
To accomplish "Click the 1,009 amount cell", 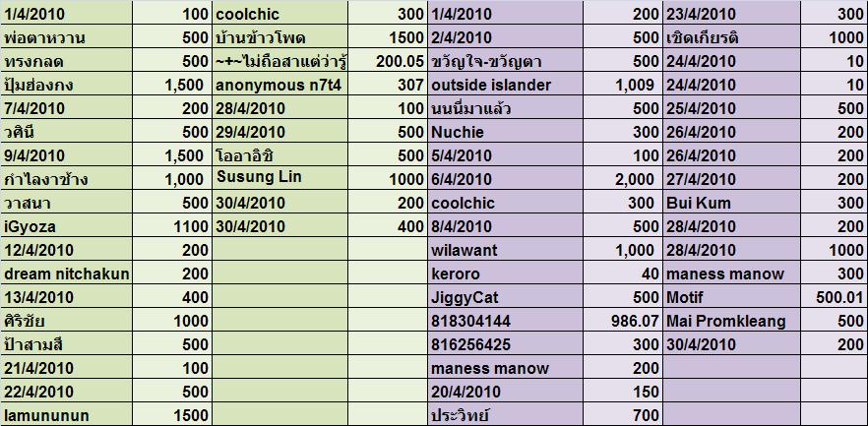I will [622, 85].
